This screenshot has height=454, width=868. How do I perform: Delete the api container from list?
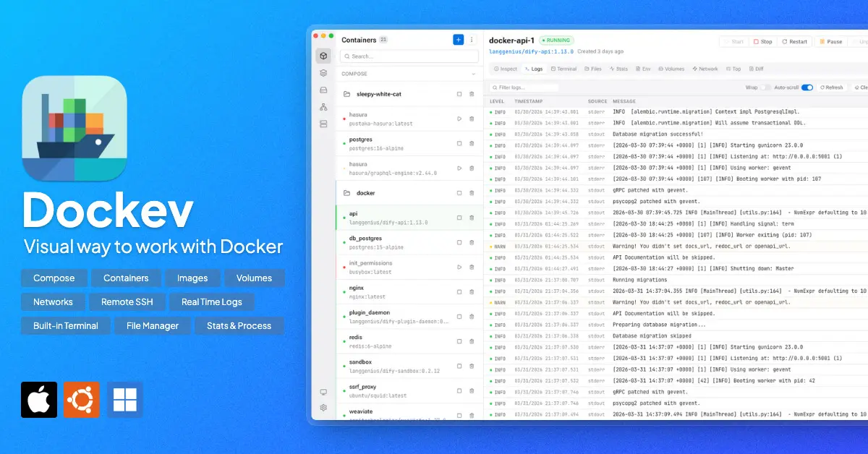tap(472, 218)
